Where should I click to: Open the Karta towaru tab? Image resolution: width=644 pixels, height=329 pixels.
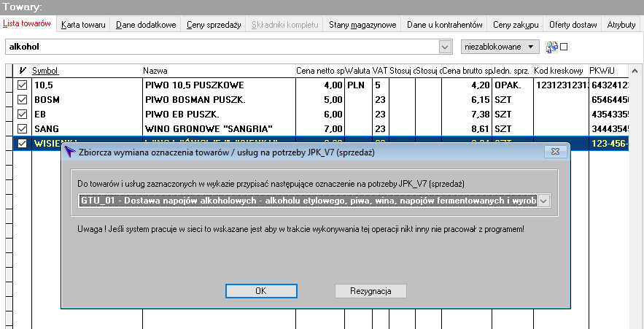coord(83,25)
